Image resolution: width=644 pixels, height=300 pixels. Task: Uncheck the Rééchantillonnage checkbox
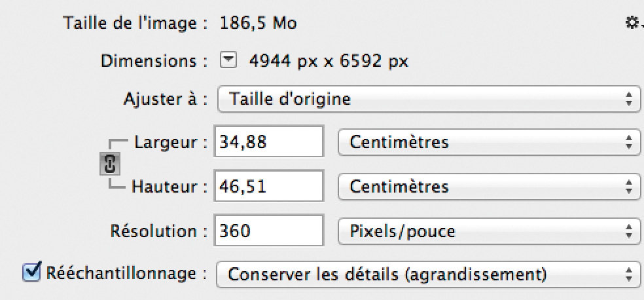[31, 271]
